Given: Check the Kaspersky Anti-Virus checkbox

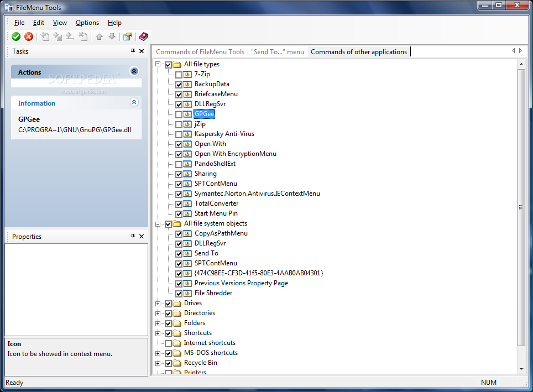Looking at the screenshot, I should (x=179, y=134).
